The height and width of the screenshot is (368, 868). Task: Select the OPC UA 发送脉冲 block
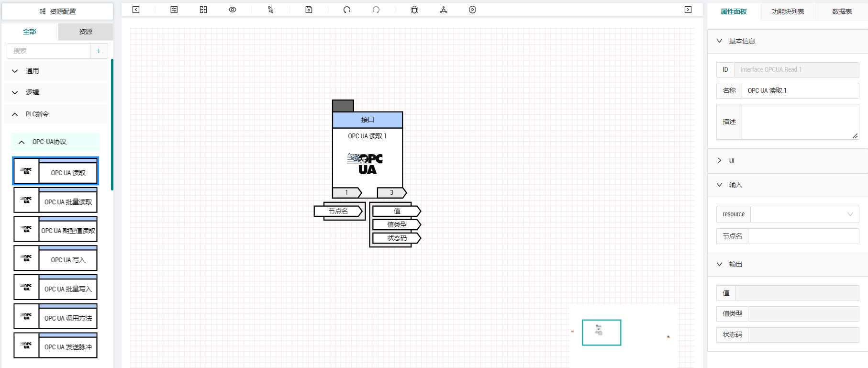[56, 345]
